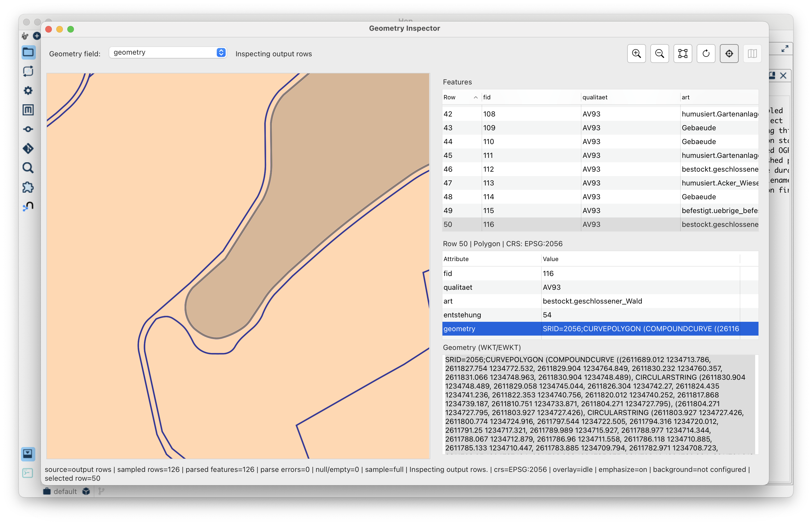Select feature row 46 with fid 112
Screen dimensions: 812x526
point(600,169)
